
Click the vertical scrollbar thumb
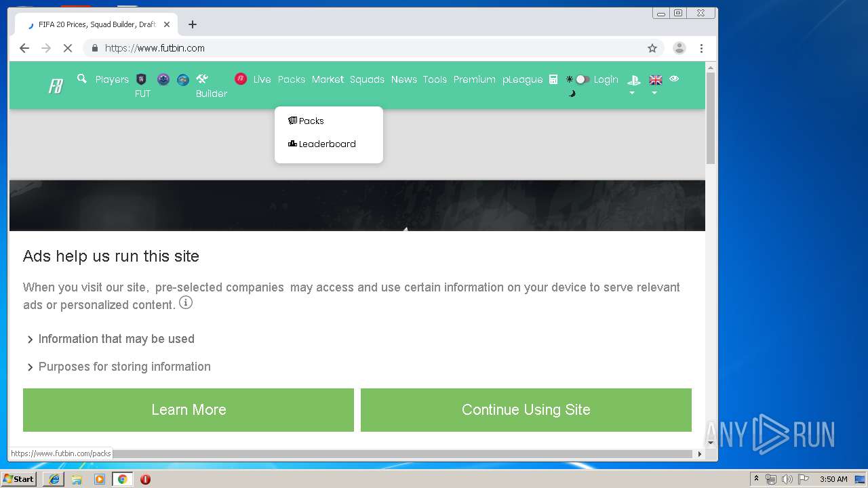711,118
